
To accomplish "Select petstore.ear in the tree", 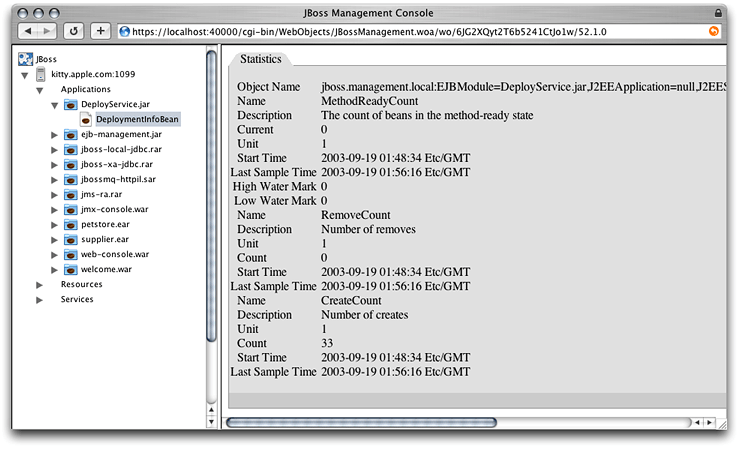I will [x=105, y=224].
